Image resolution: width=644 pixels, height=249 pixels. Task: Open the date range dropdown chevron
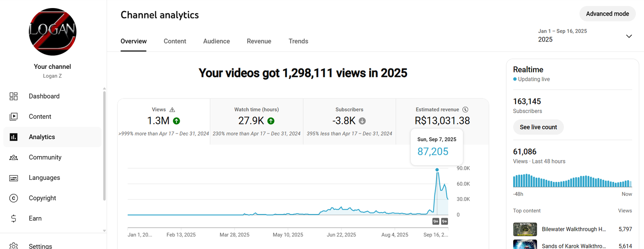(629, 36)
